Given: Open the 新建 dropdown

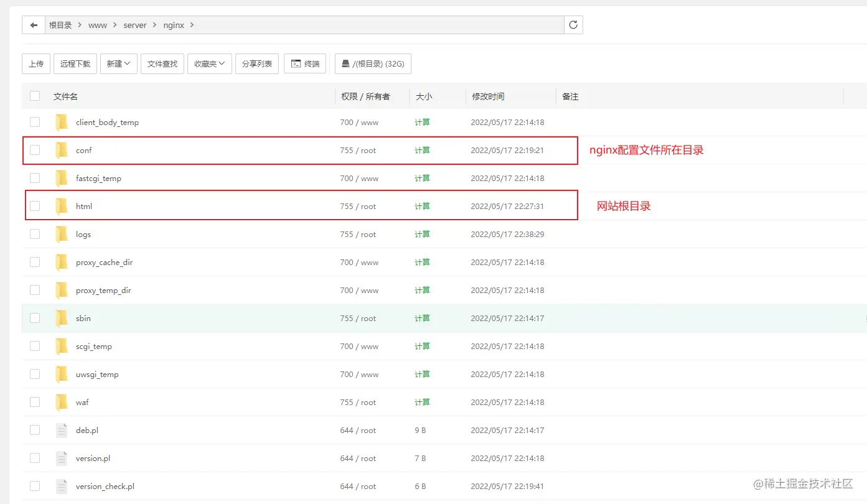Looking at the screenshot, I should point(119,63).
